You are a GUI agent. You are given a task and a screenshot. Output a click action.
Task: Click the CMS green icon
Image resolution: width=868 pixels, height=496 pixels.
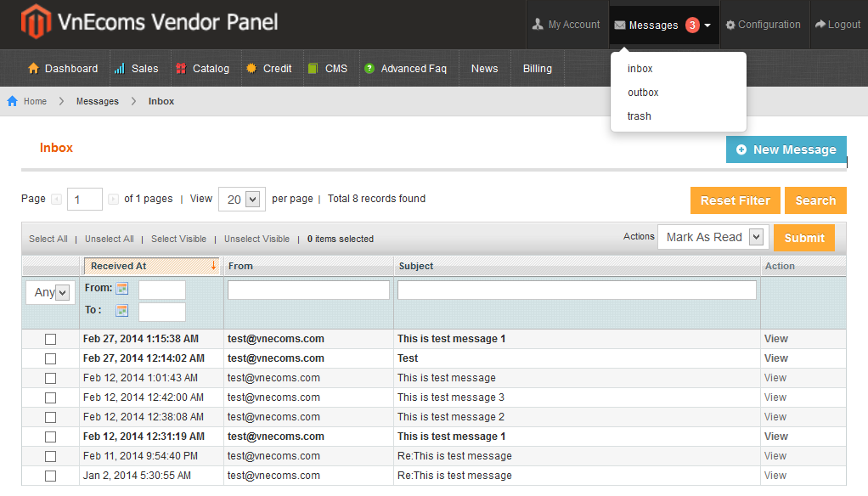coord(313,68)
